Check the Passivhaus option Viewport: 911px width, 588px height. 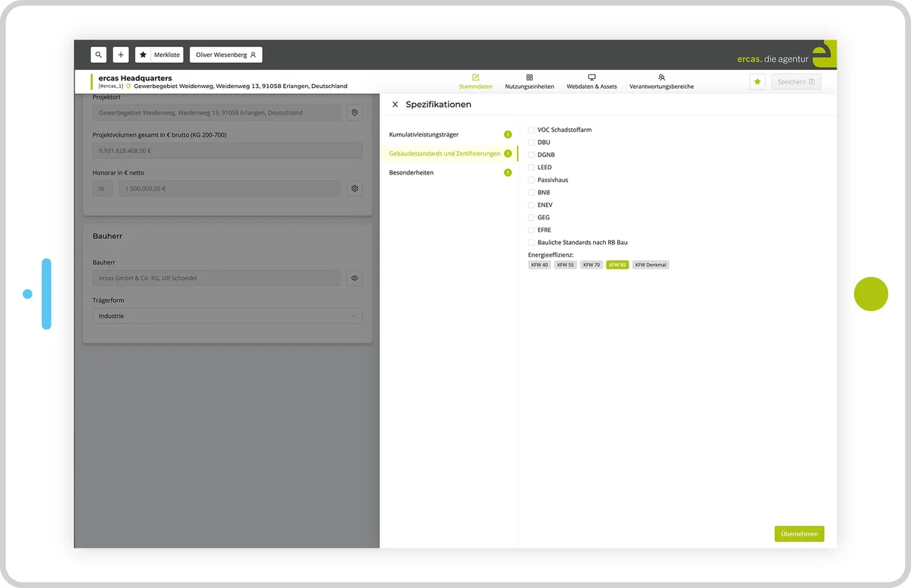(531, 180)
